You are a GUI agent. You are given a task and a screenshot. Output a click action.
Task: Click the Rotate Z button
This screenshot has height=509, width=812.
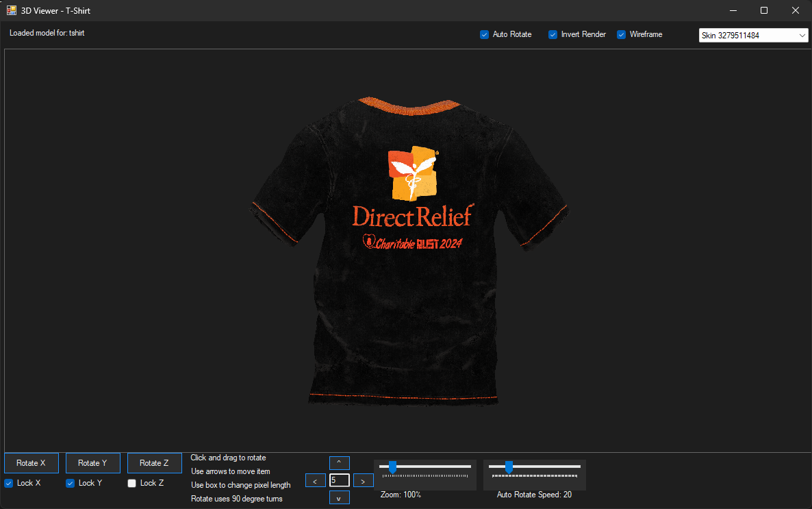click(x=154, y=463)
